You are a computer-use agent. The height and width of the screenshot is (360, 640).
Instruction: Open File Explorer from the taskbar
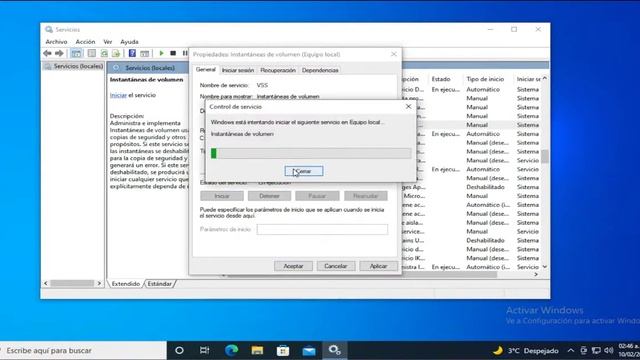pos(257,350)
